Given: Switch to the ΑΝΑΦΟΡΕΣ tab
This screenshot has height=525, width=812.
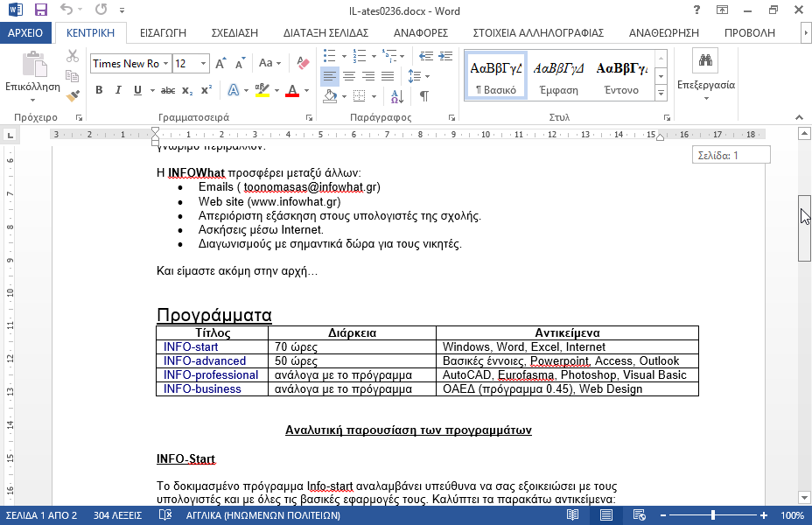Looking at the screenshot, I should click(x=421, y=32).
